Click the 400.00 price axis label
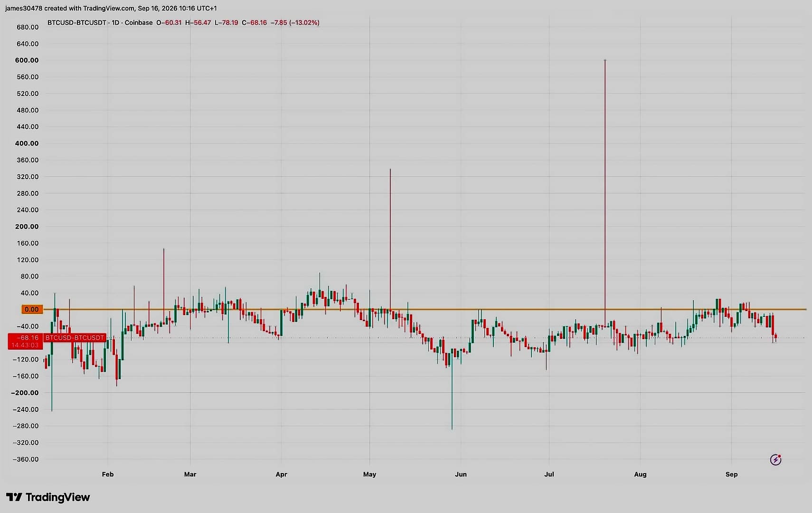This screenshot has height=513, width=812. (x=27, y=143)
